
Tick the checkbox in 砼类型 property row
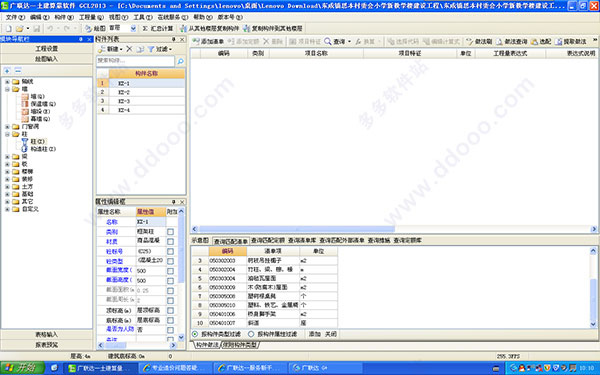pyautogui.click(x=170, y=261)
